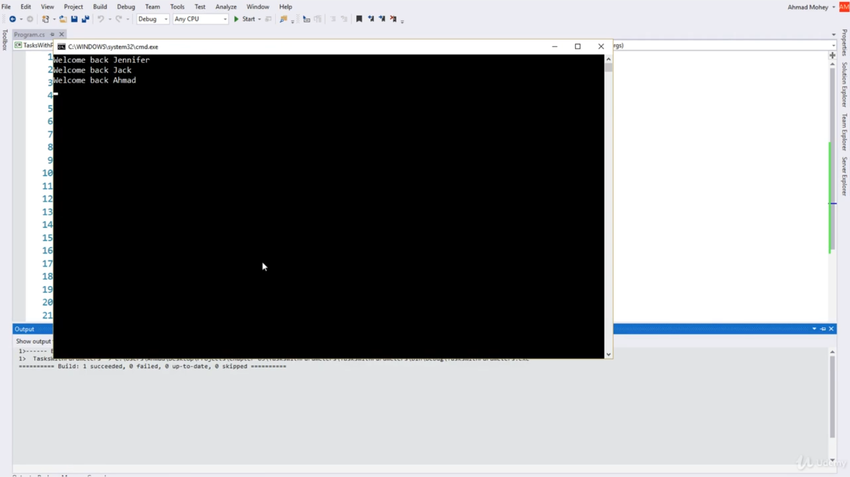Open the Project menu
Image resolution: width=850 pixels, height=477 pixels.
[73, 7]
